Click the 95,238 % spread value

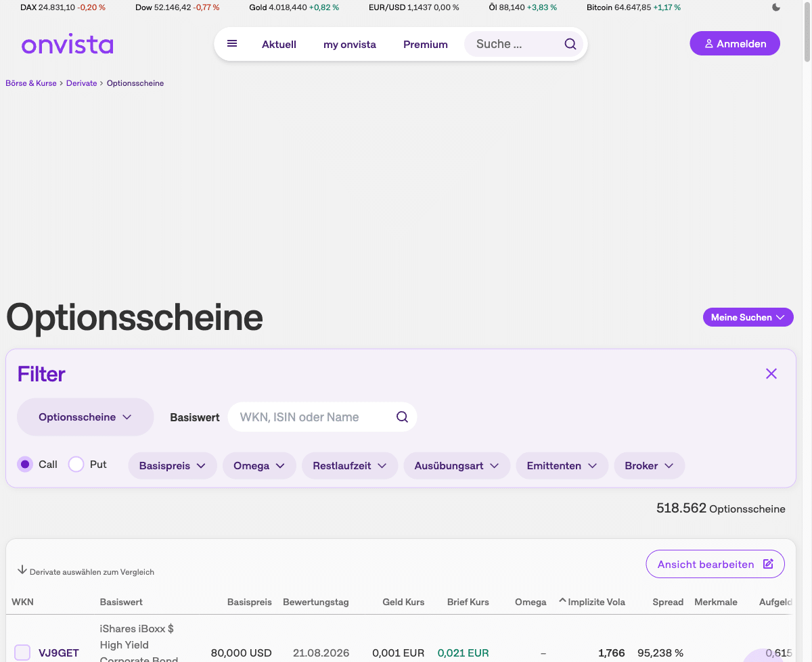[x=660, y=653]
